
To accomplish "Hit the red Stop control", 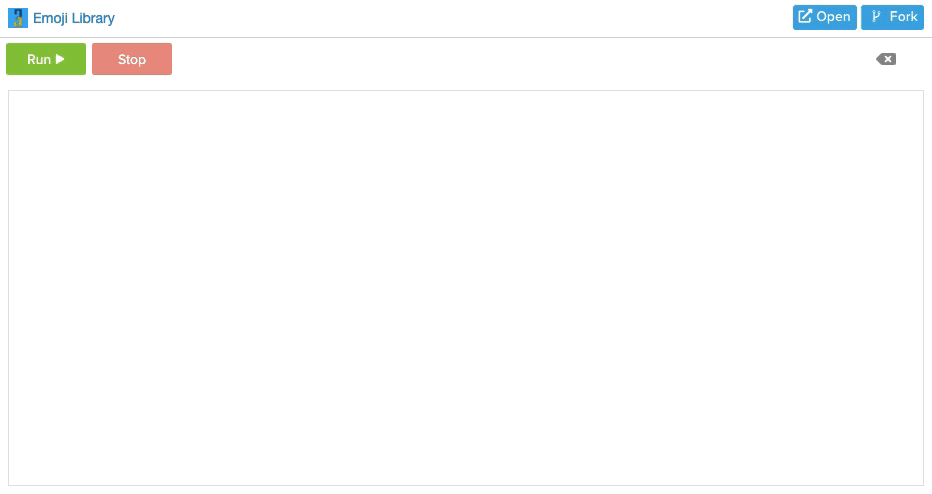I will click(x=132, y=59).
